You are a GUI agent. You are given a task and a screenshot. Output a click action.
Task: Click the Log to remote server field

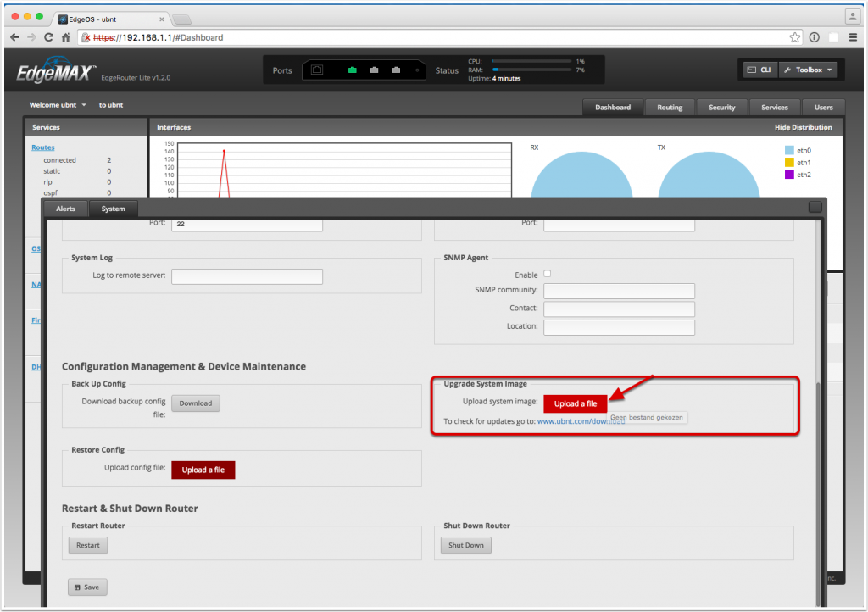[247, 276]
